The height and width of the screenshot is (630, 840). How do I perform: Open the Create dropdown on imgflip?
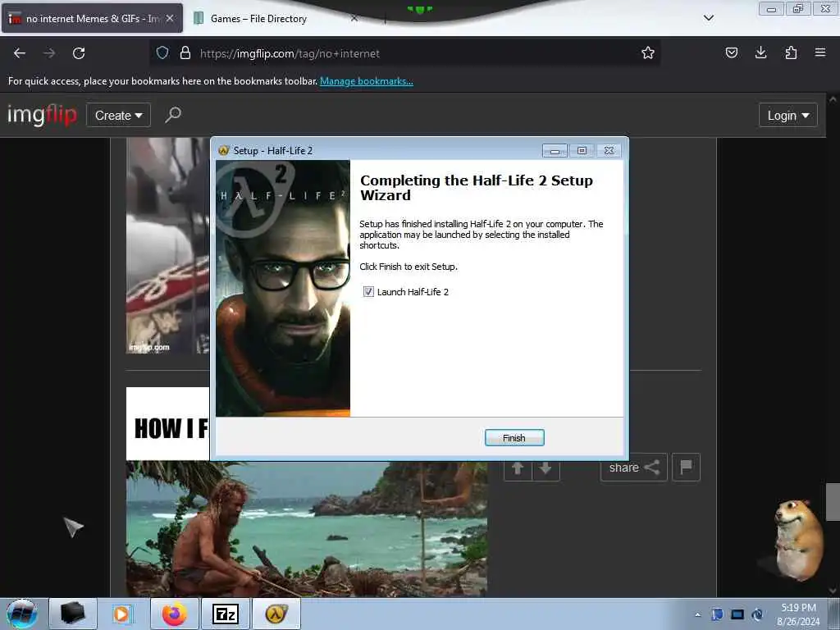(x=118, y=115)
